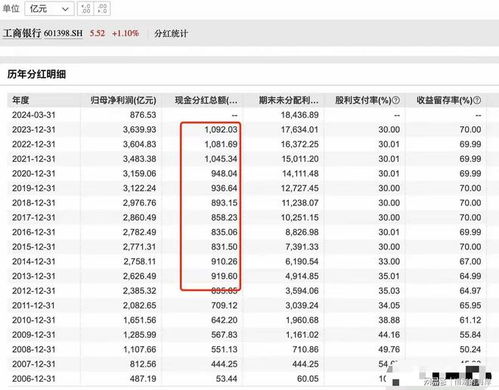Image resolution: width=499 pixels, height=390 pixels.
Task: Click undistributed profit value 710.86
Action: [x=306, y=350]
